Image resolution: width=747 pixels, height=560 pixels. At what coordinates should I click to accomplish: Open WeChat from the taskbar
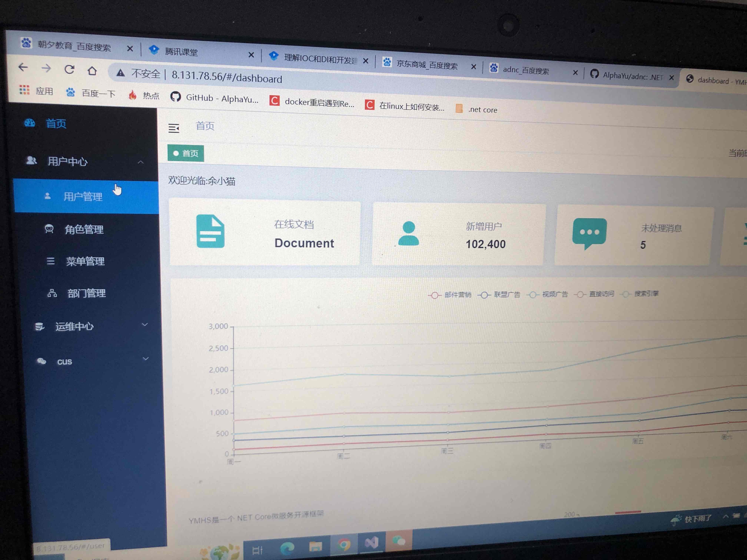[399, 541]
